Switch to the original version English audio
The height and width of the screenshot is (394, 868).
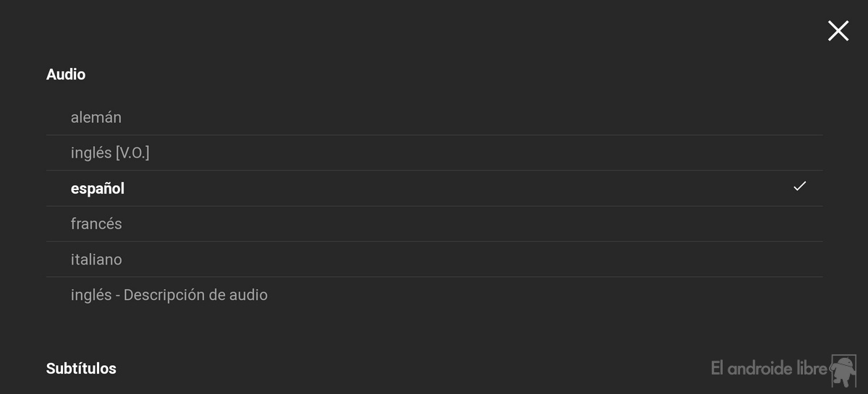coord(434,153)
